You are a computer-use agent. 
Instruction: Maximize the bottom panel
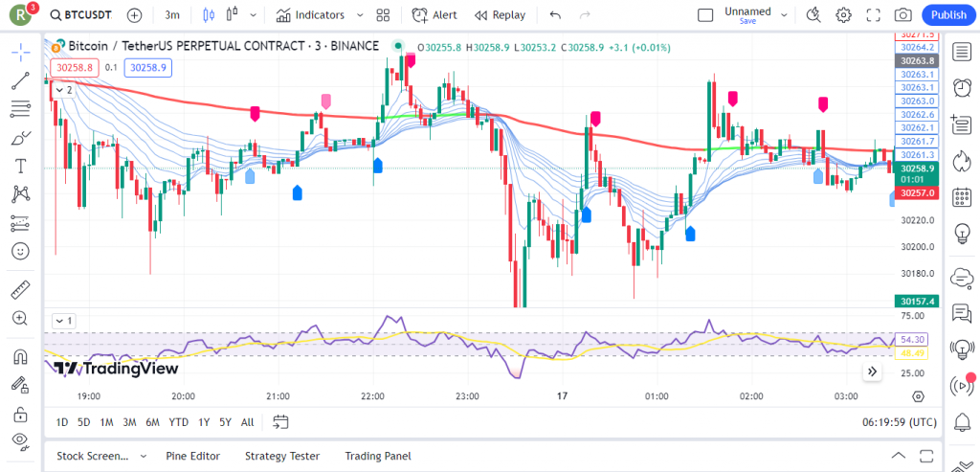tap(926, 456)
